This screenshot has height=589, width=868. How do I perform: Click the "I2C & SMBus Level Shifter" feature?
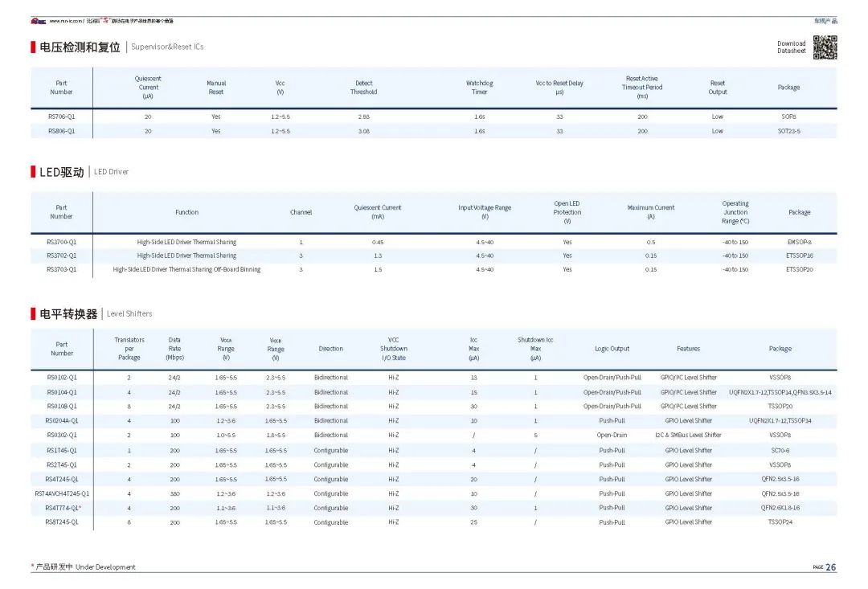coord(688,435)
